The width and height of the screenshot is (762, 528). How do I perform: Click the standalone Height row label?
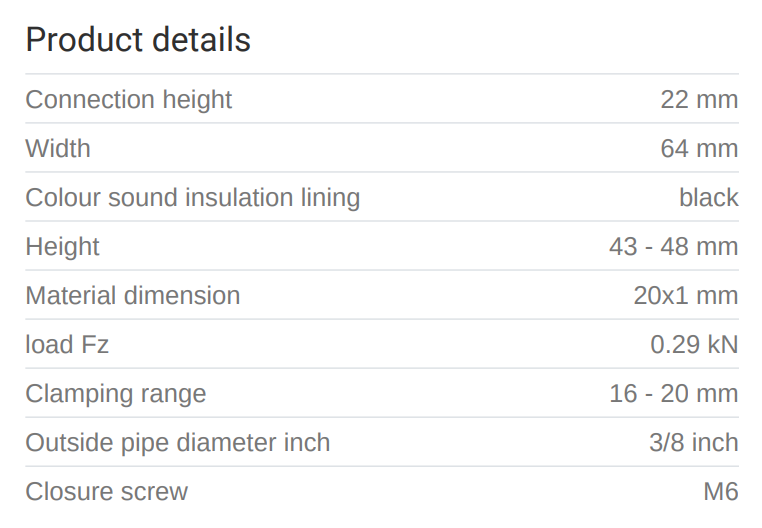coord(62,247)
